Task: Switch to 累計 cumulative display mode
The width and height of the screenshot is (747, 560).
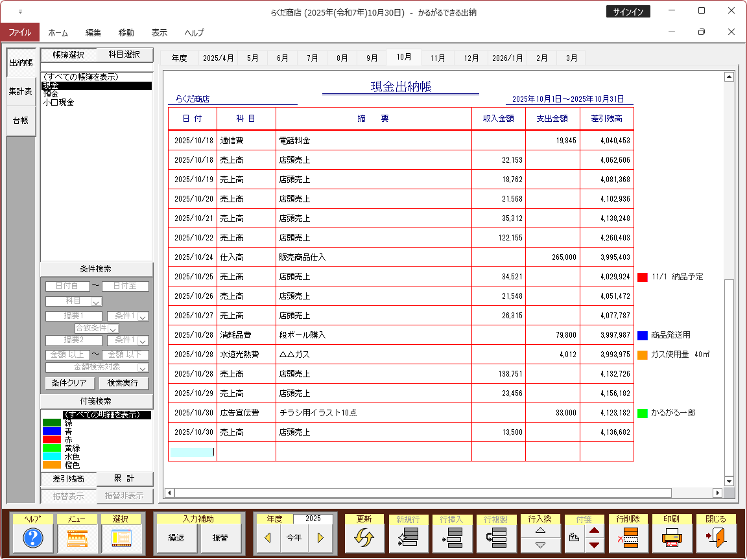Action: (x=124, y=479)
